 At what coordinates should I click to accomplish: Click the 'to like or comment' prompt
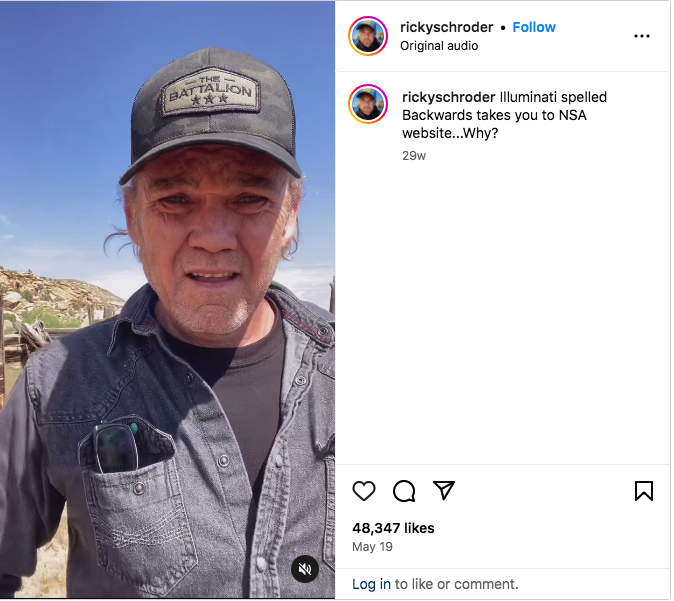coord(456,584)
